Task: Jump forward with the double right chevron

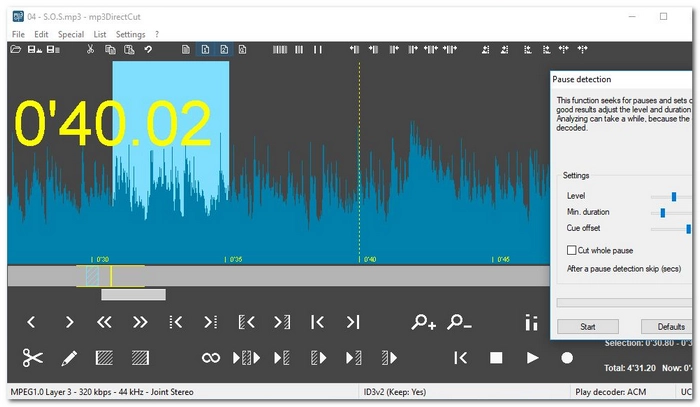Action: (x=140, y=322)
